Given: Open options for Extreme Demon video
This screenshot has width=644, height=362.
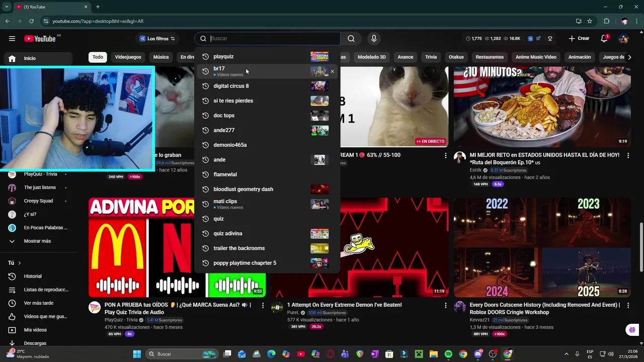Looking at the screenshot, I should click(x=445, y=305).
